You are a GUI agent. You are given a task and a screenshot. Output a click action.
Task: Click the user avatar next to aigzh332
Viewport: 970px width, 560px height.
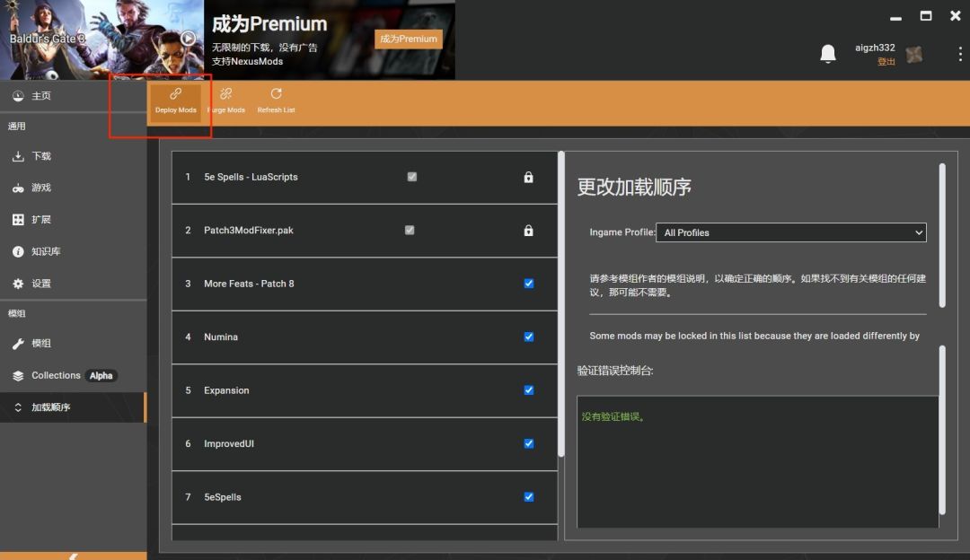pyautogui.click(x=913, y=55)
